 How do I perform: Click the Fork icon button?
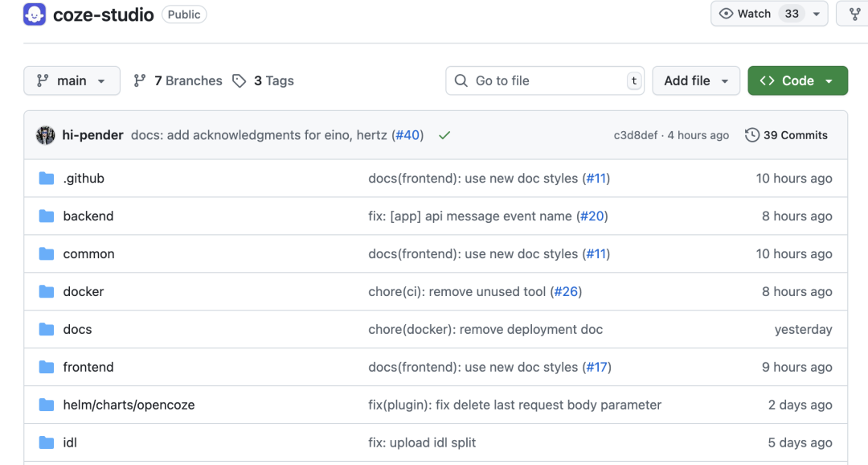(854, 14)
